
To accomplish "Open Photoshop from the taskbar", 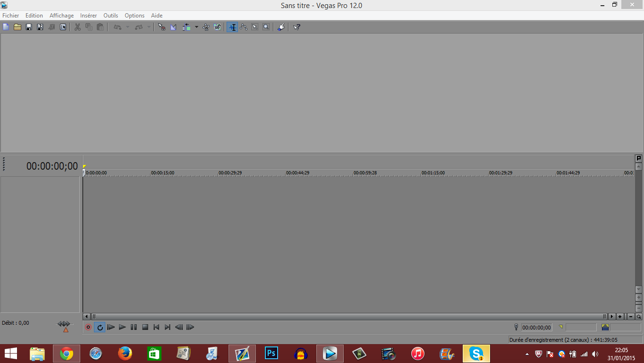I will 271,353.
